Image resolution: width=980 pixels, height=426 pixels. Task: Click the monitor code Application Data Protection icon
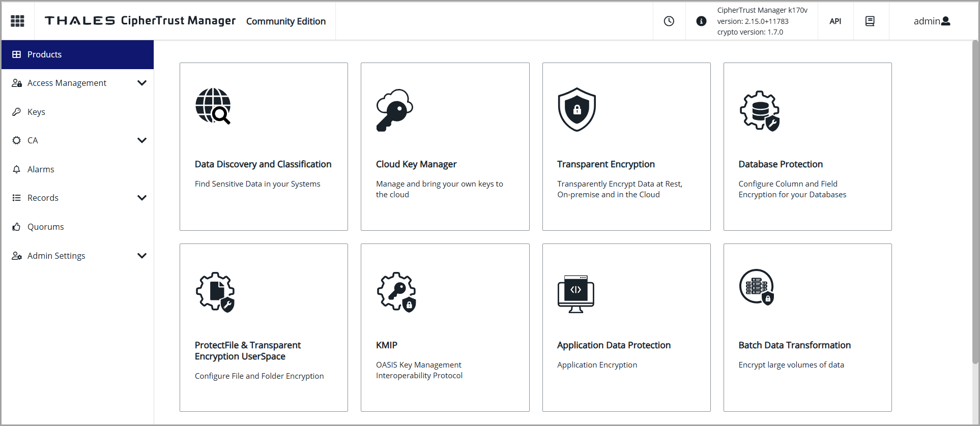(x=576, y=294)
